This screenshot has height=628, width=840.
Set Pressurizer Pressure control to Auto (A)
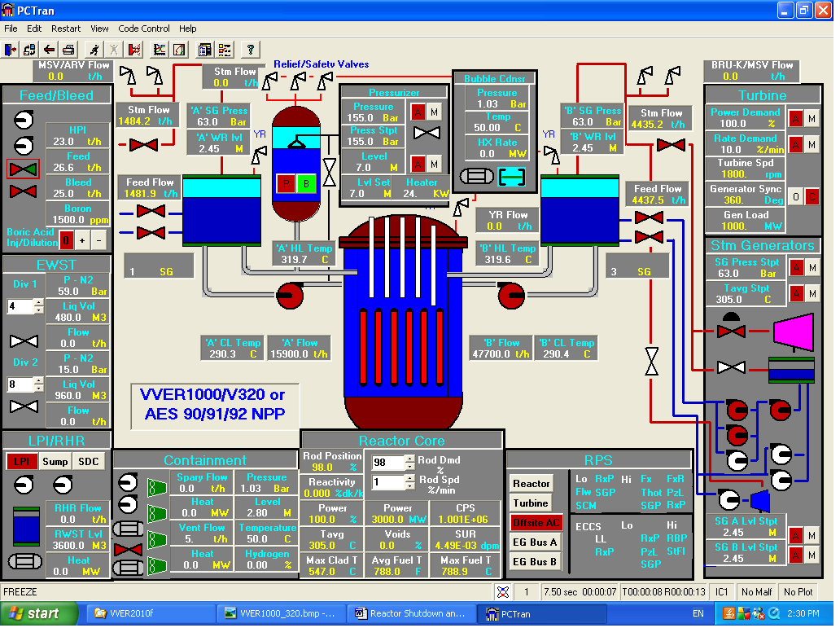click(x=418, y=112)
